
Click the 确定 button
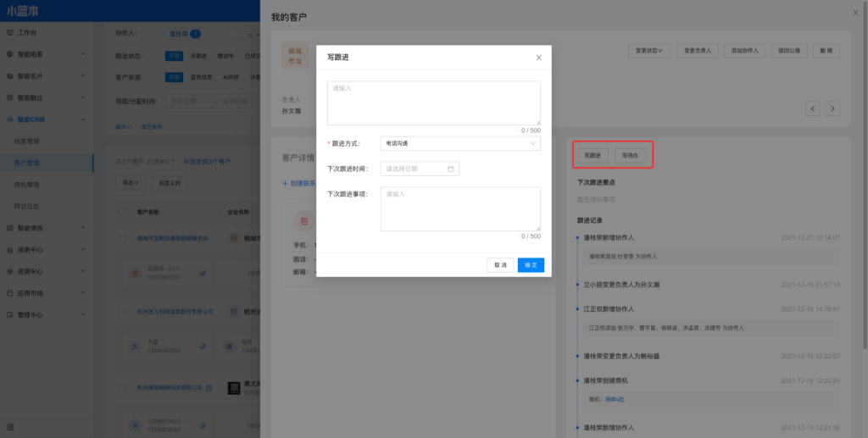[531, 265]
